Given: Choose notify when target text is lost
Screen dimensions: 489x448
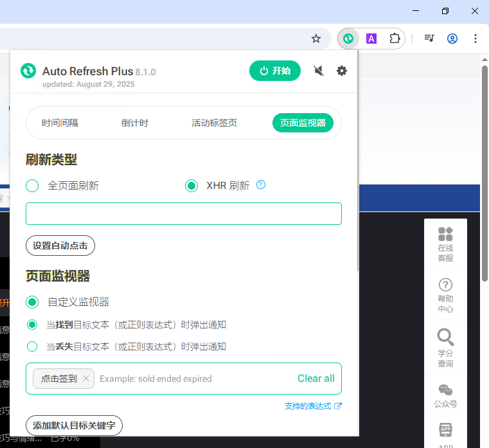Looking at the screenshot, I should click(33, 346).
